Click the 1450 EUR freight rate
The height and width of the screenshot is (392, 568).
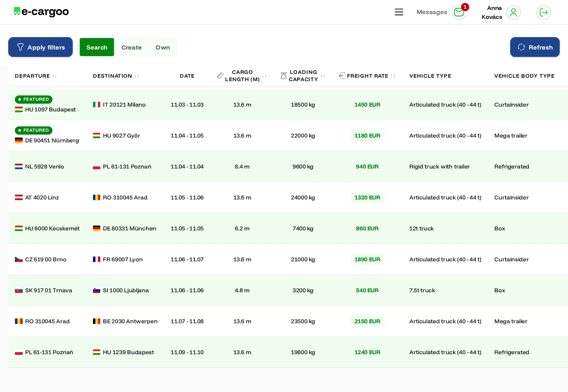point(367,105)
